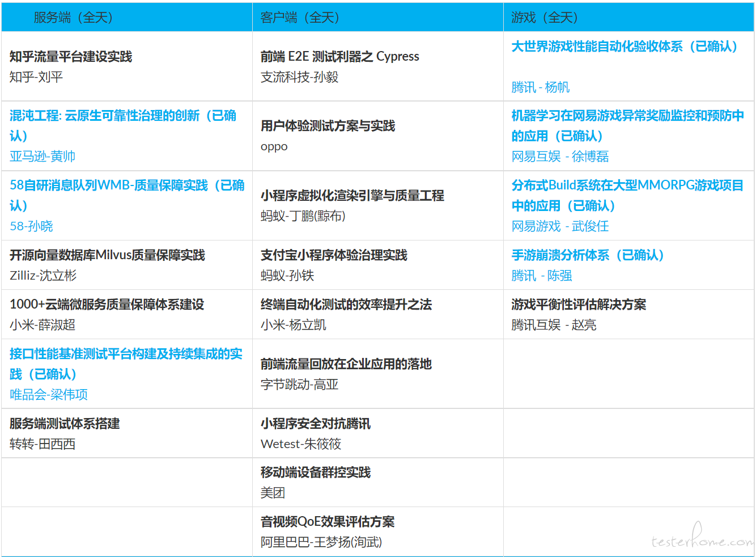Click speaker text 阿里巴巴-王梦扬(洵武)
The width and height of the screenshot is (756, 557).
point(321,542)
